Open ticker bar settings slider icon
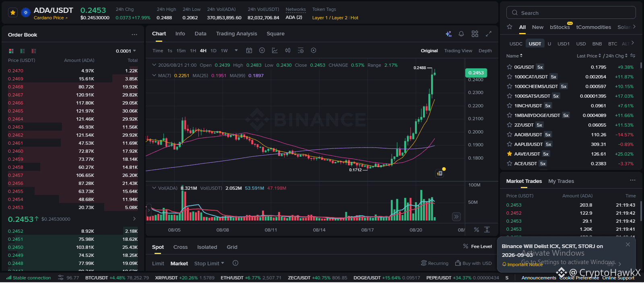Image resolution: width=644 pixels, height=283 pixels. [x=61, y=278]
